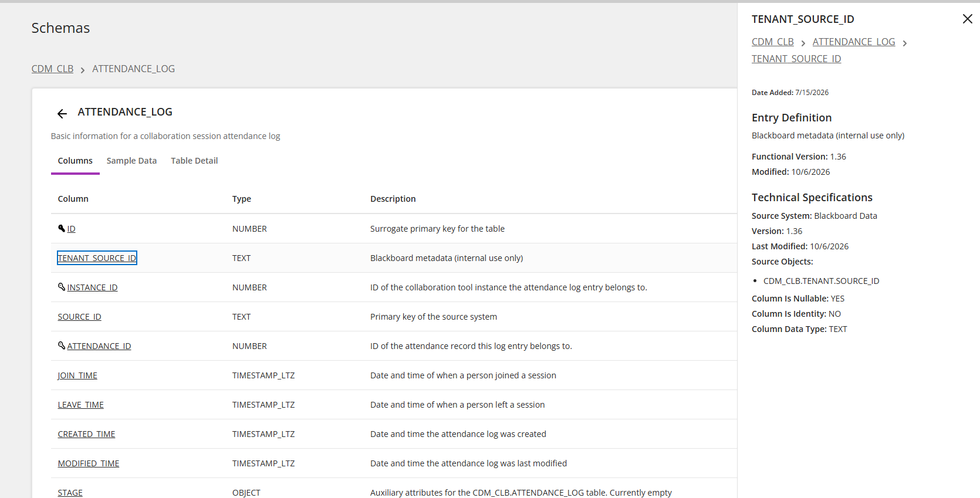Viewport: 980px width, 498px height.
Task: Go back using the arrow beside ATTENDANCE_LOG
Action: (62, 113)
